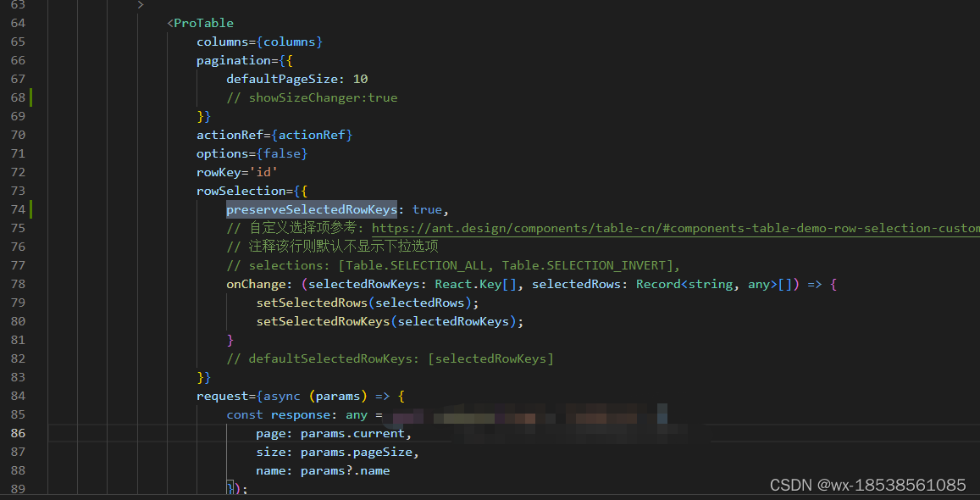Image resolution: width=980 pixels, height=500 pixels.
Task: Click the actionRef prop
Action: 273,134
